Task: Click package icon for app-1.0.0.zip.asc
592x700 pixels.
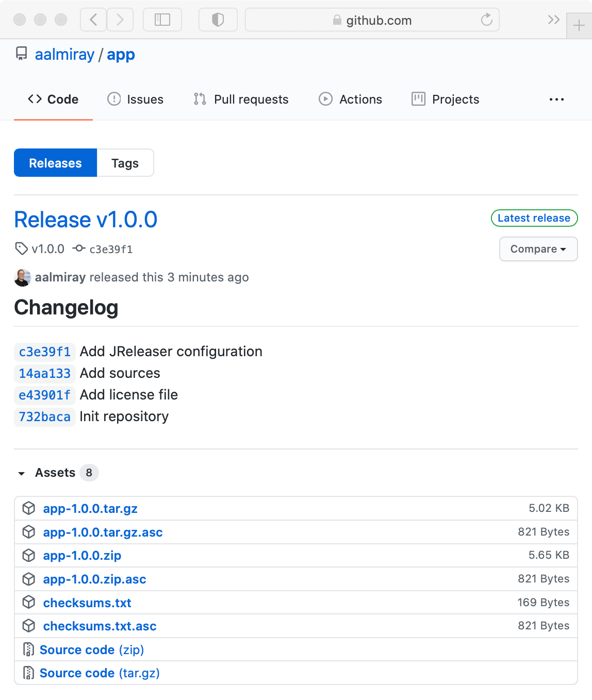Action: (x=29, y=579)
